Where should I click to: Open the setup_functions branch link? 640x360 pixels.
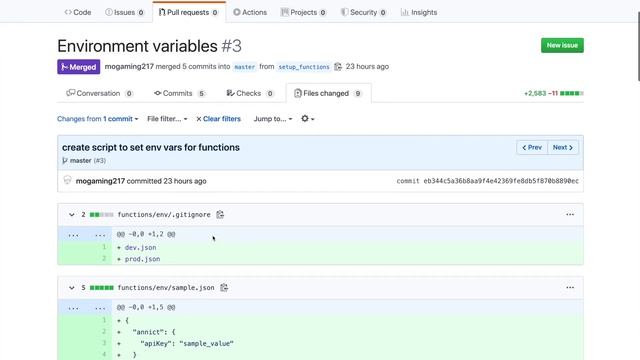(304, 67)
